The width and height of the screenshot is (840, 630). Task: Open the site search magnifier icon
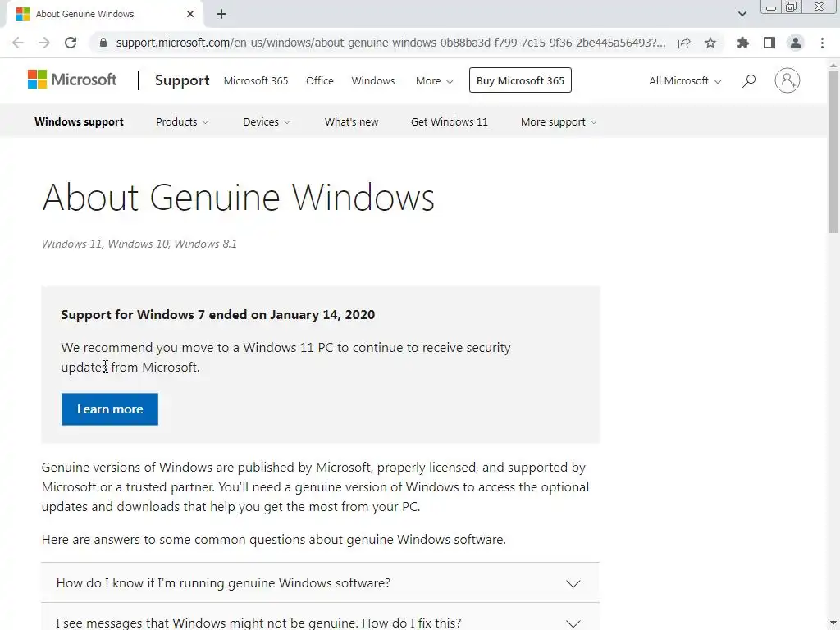pyautogui.click(x=749, y=81)
